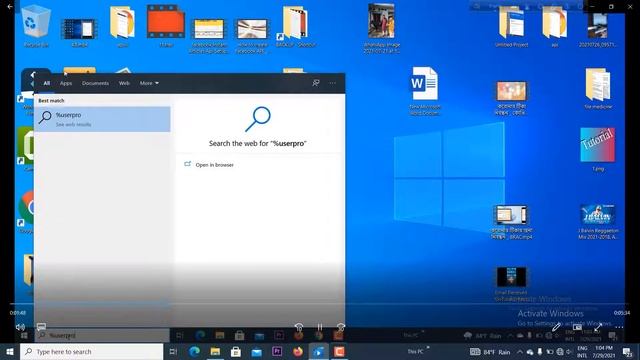Screen dimensions: 640x360
Task: Select the orange filmstrip video desktop icon
Action: tap(166, 25)
